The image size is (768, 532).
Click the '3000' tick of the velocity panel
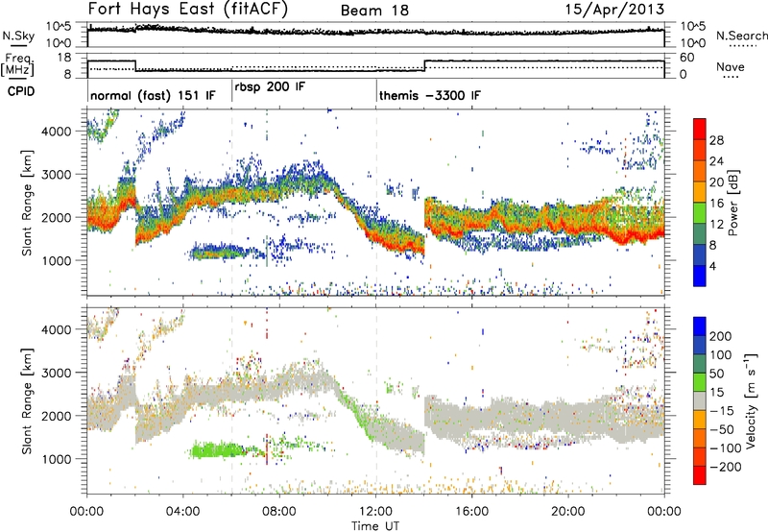coord(57,373)
